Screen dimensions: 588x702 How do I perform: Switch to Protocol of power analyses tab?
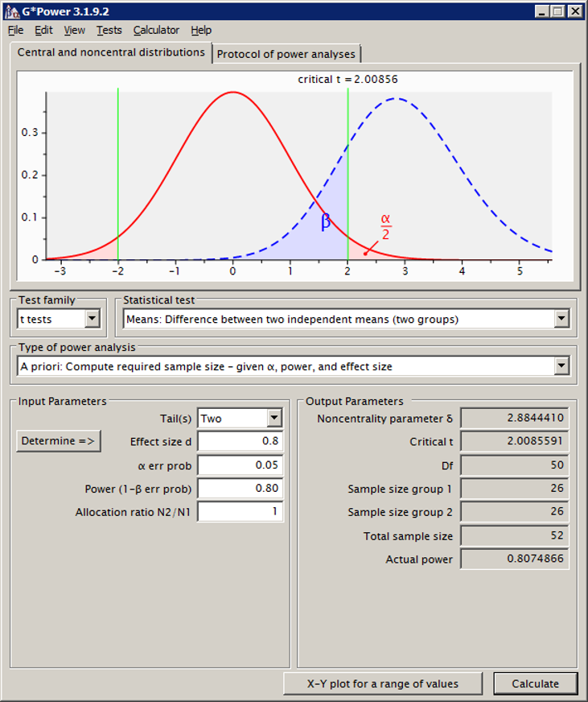tap(286, 54)
